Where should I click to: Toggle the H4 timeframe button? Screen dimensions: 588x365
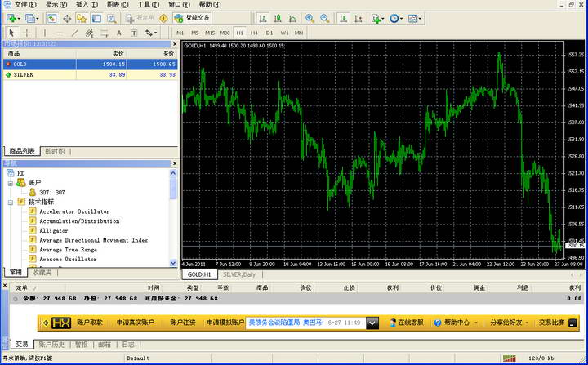tap(254, 33)
